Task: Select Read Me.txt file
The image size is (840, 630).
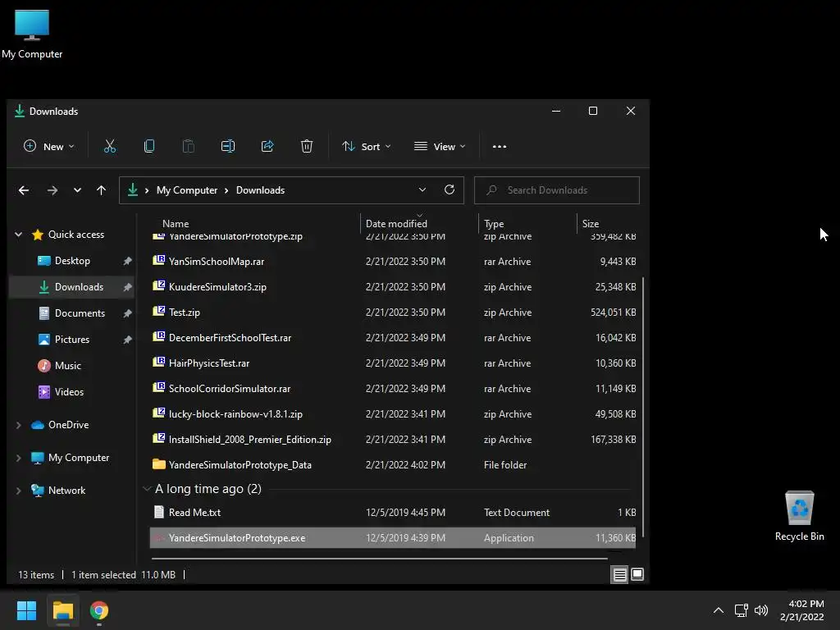Action: click(x=393, y=513)
